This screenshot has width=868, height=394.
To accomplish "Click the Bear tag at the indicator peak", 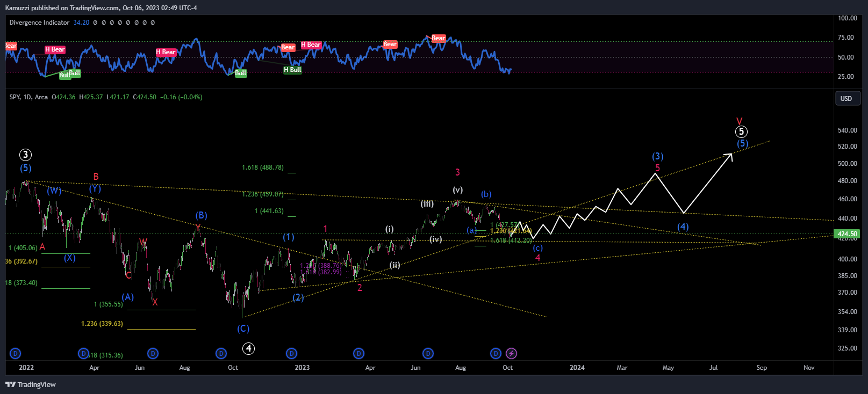I will 439,38.
